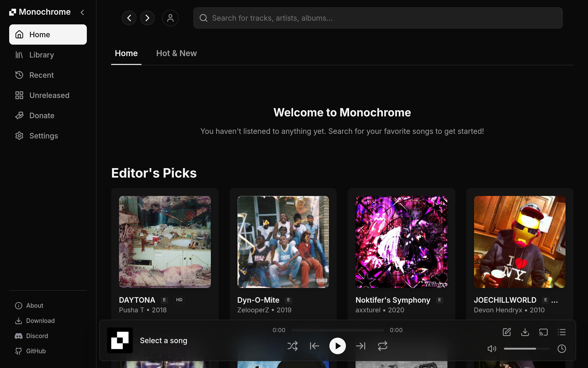Open the DAYTONA album cover
The height and width of the screenshot is (368, 588).
click(165, 242)
